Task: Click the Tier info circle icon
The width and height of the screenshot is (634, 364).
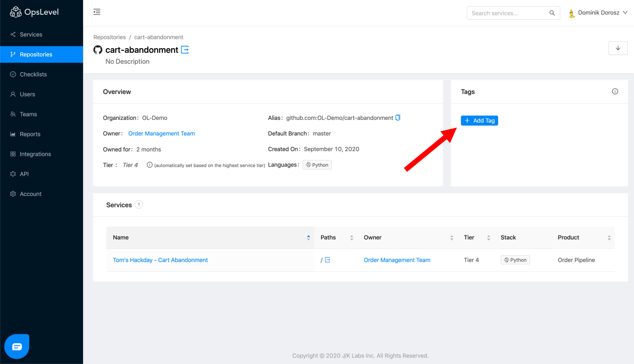Action: 150,165
